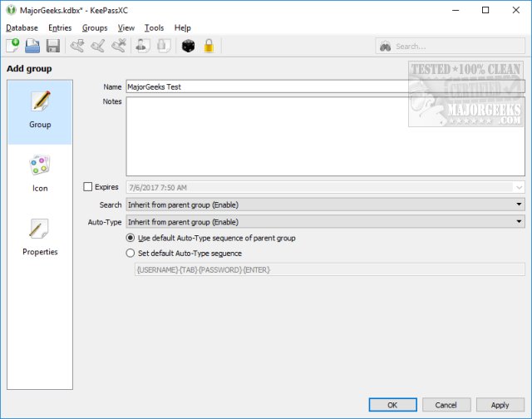Image resolution: width=532 pixels, height=419 pixels.
Task: Confirm with the OK button
Action: click(392, 405)
